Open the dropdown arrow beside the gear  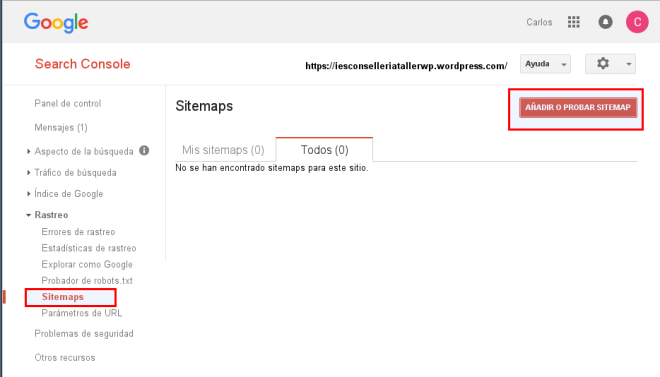click(x=628, y=64)
